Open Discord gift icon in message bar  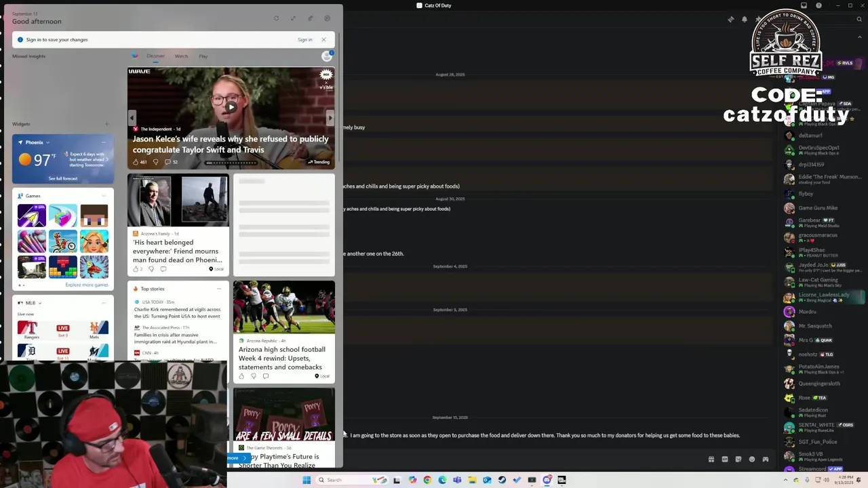pos(711,460)
